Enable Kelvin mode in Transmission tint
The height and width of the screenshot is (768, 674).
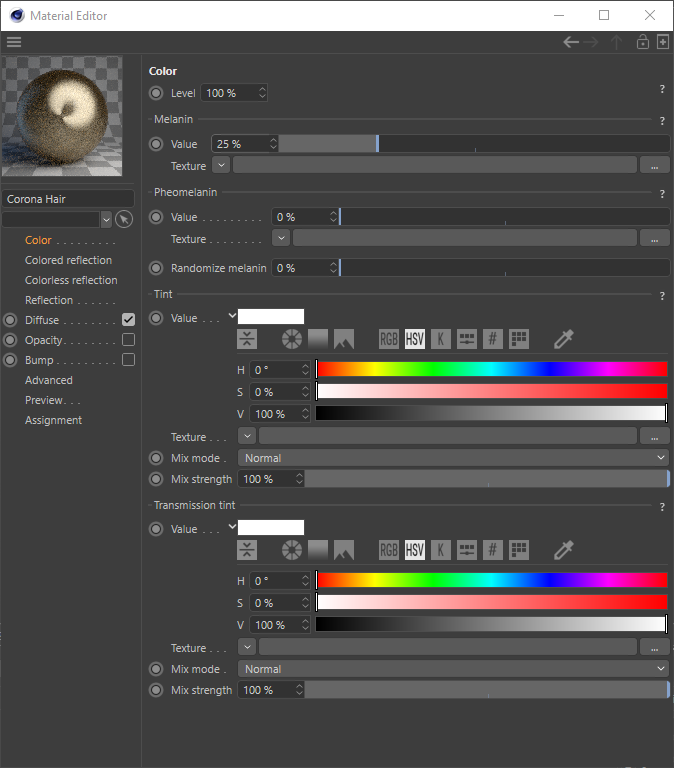tap(441, 550)
